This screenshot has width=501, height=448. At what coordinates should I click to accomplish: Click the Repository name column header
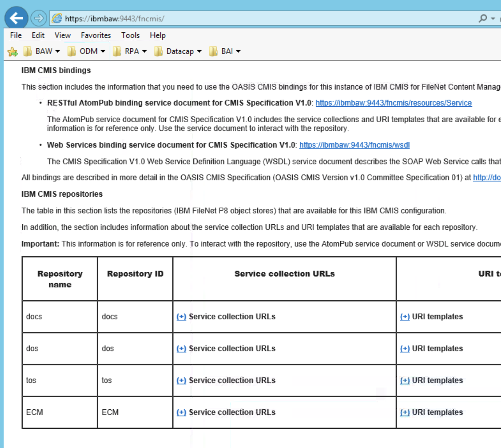click(60, 279)
